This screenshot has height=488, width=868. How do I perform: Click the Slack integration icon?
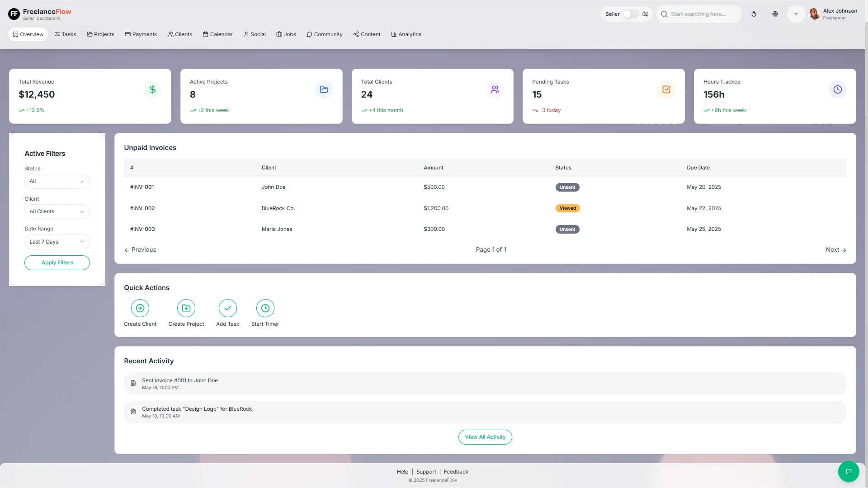775,14
